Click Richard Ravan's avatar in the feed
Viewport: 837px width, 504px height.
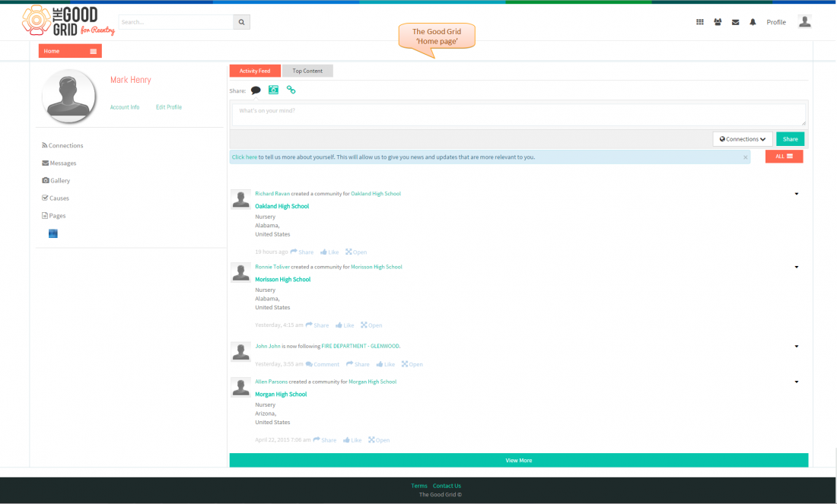(x=240, y=199)
